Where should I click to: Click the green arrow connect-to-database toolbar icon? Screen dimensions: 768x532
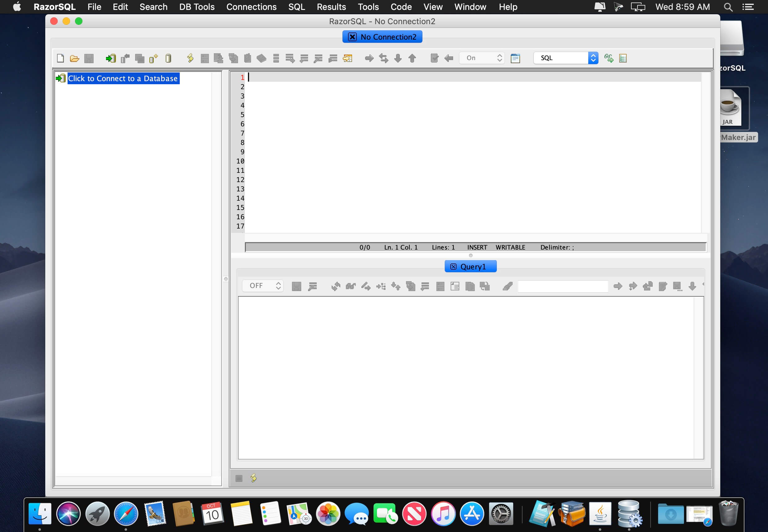click(x=111, y=59)
